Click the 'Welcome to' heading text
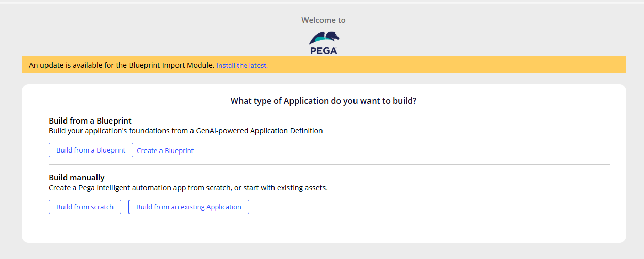Viewport: 644px width, 259px height. click(324, 20)
